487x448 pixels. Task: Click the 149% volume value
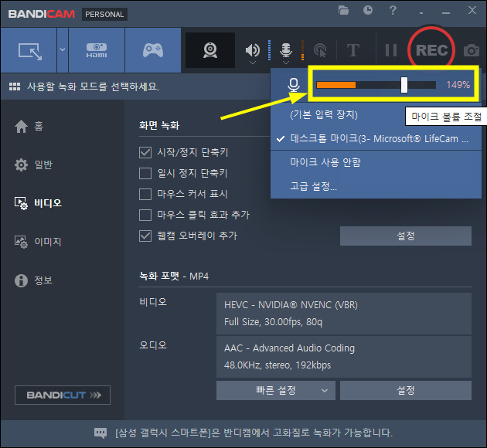tap(458, 85)
